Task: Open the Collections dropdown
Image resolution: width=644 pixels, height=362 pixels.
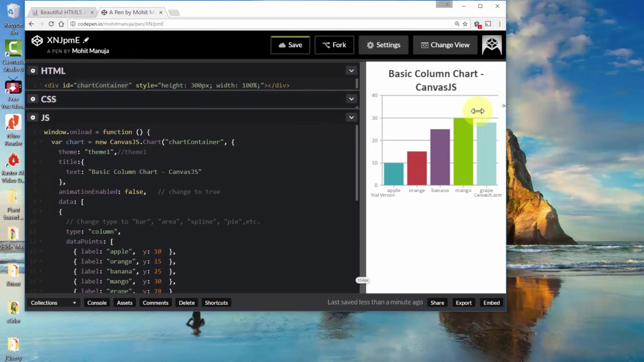Action: [x=53, y=303]
